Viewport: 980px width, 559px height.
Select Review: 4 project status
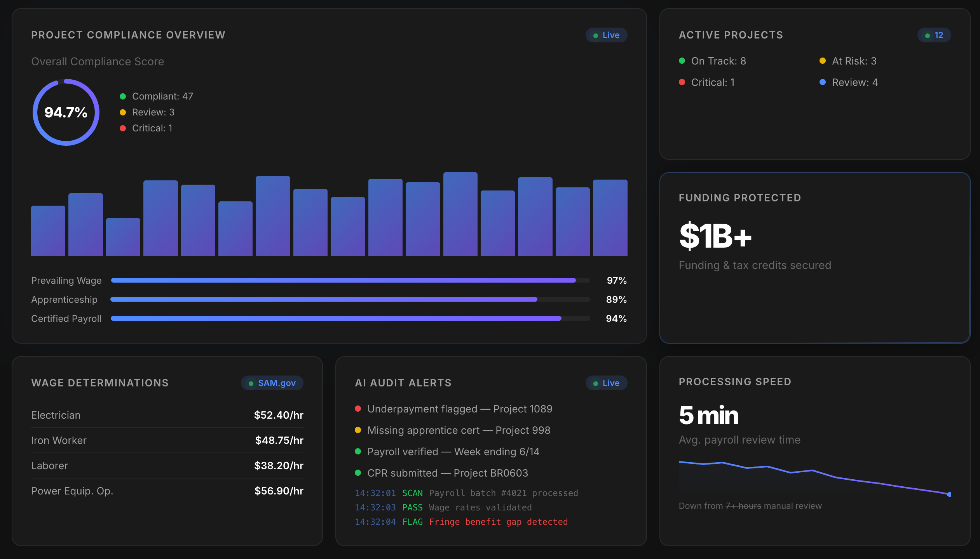(849, 82)
